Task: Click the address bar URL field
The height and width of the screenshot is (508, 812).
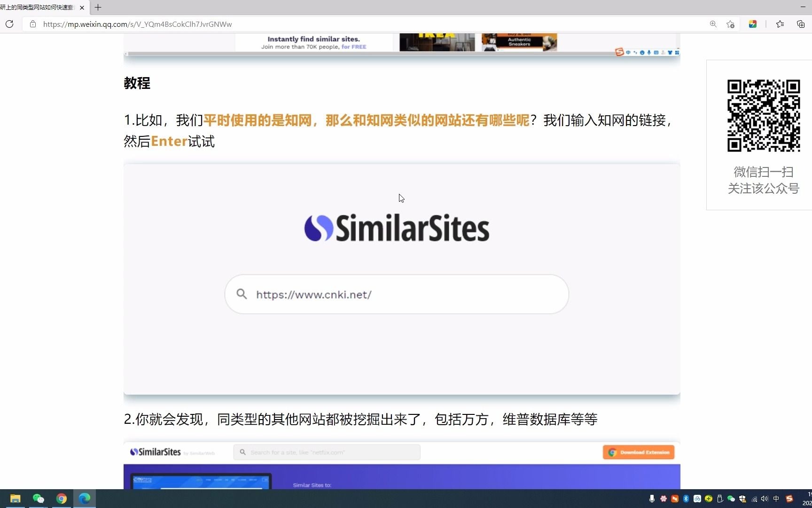Action: pyautogui.click(x=367, y=24)
